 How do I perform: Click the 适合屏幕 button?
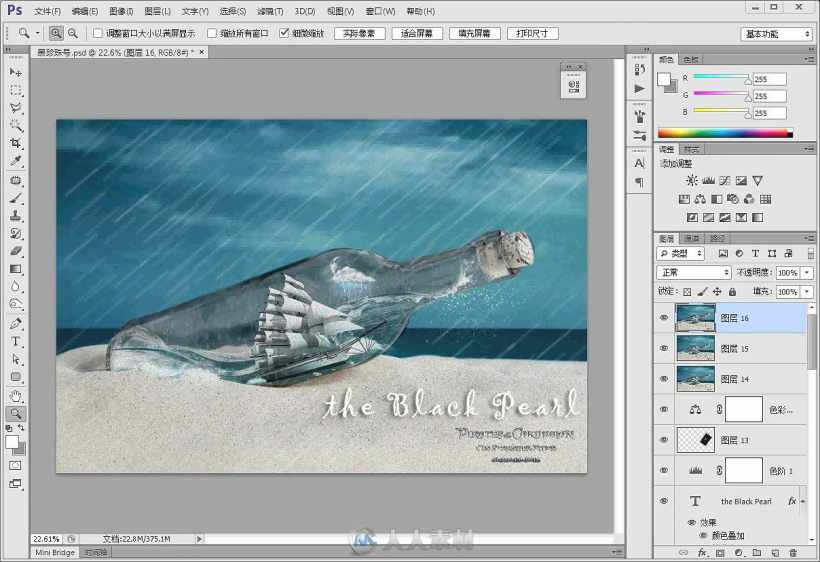click(x=417, y=33)
